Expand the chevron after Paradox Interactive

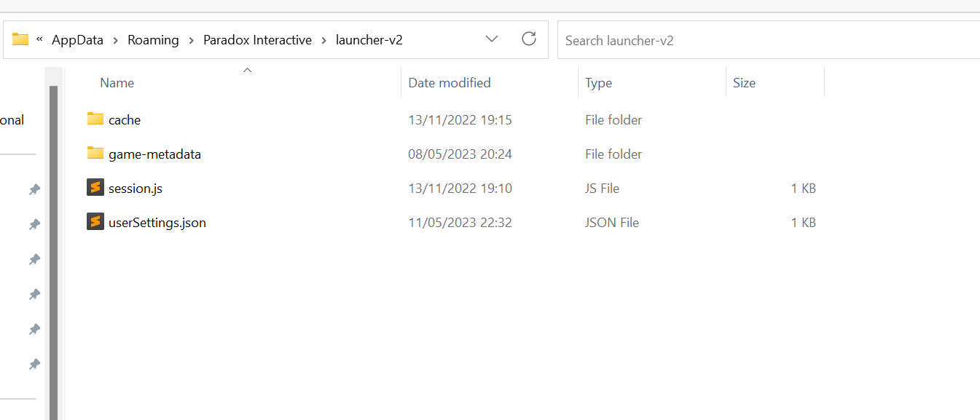point(324,40)
